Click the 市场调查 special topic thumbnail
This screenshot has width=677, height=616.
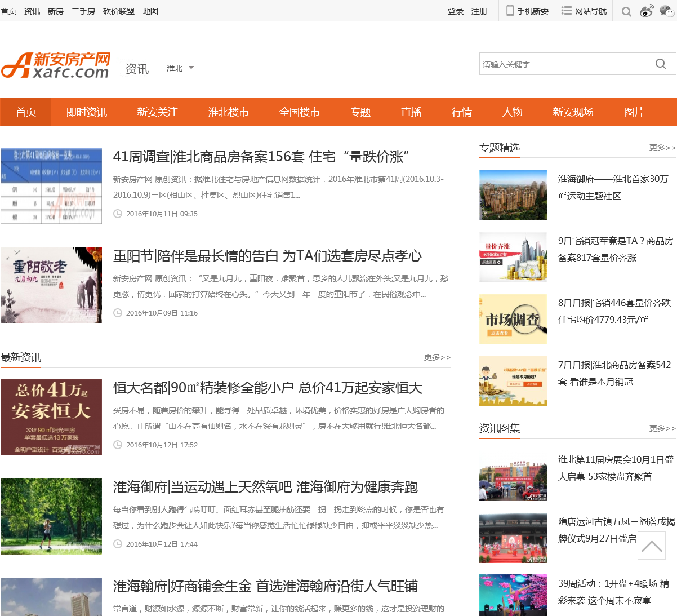513,319
